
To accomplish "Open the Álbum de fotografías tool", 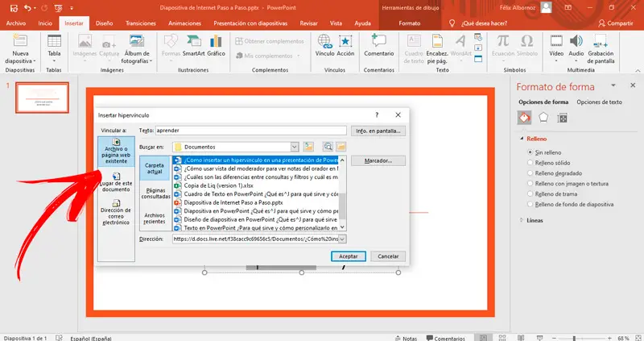I will 137,49.
